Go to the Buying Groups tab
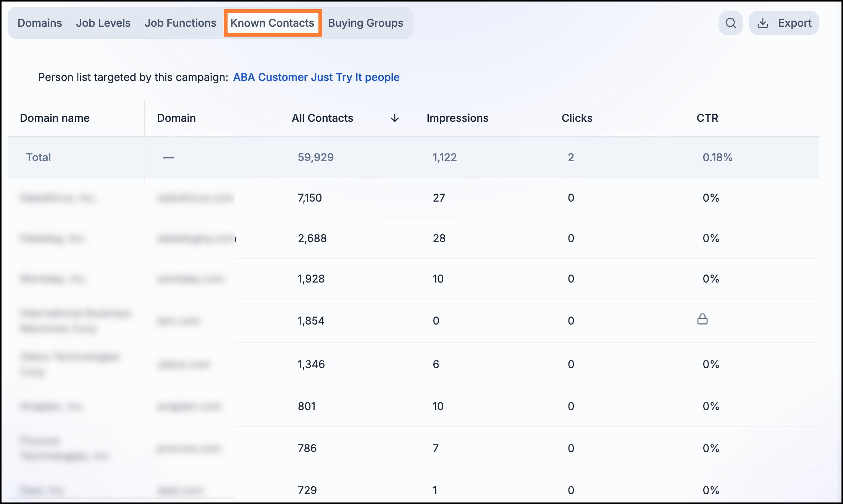This screenshot has width=843, height=504. (366, 23)
